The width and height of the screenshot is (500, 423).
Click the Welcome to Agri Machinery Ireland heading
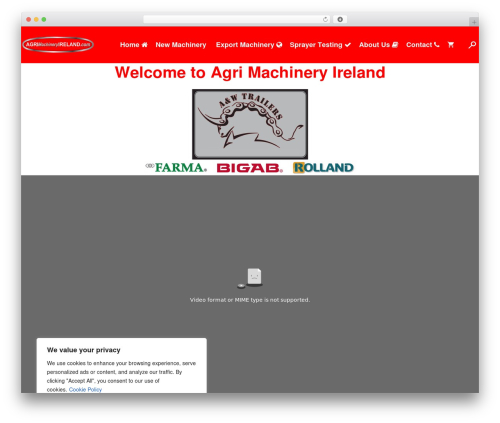tap(250, 73)
